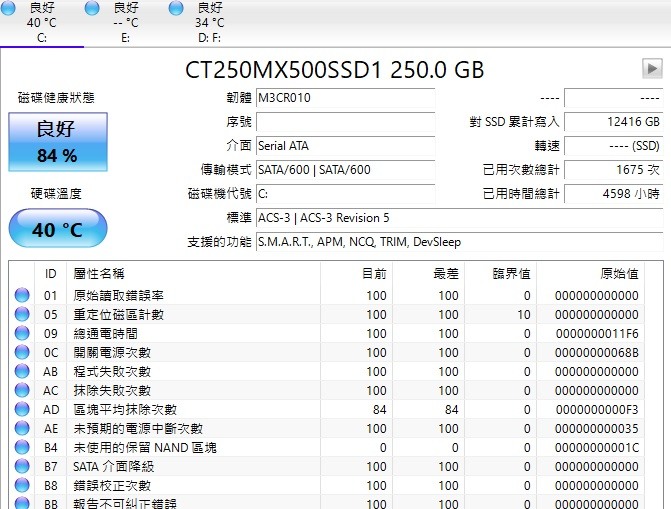671x509 pixels.
Task: Click the drive title CT250MX500SSD1 250.0 GB
Action: pyautogui.click(x=334, y=70)
